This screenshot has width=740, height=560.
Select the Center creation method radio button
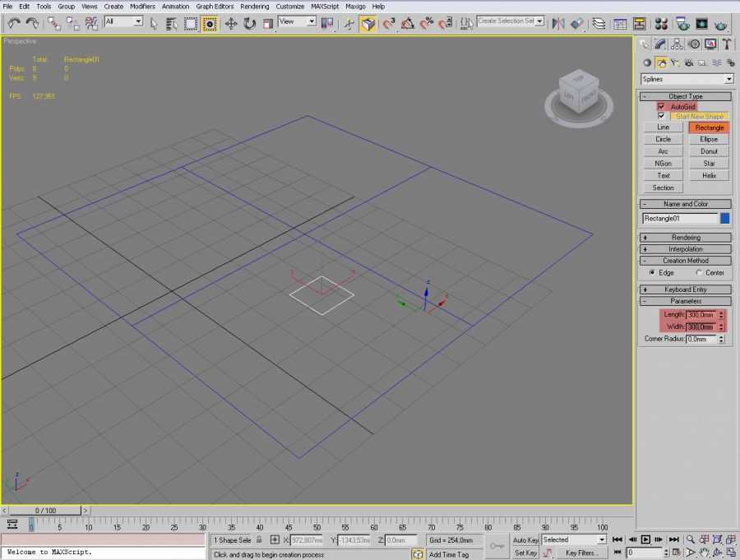(x=700, y=273)
